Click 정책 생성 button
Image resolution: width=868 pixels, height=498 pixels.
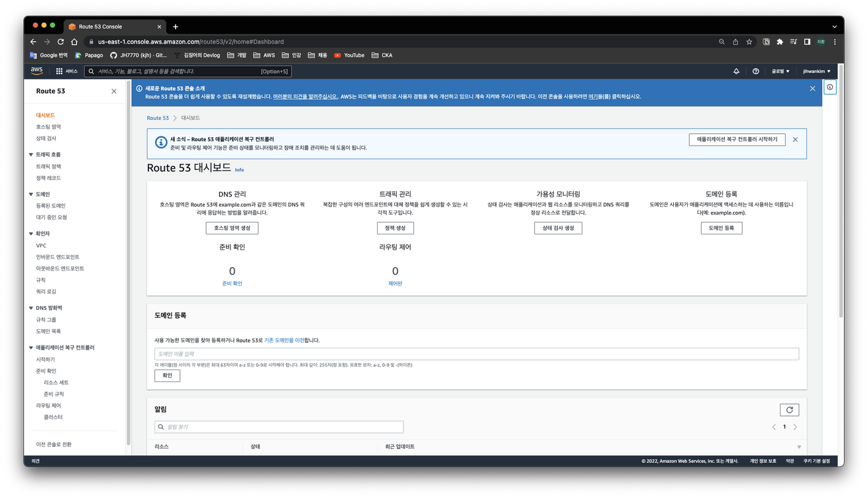[396, 228]
